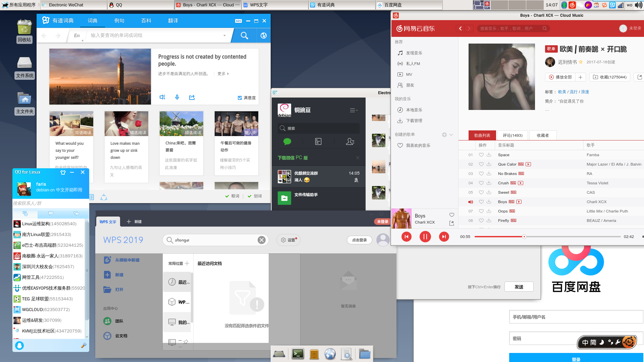The image size is (644, 362).
Task: Click the Collect (1275044) playlist button
Action: pos(610,77)
